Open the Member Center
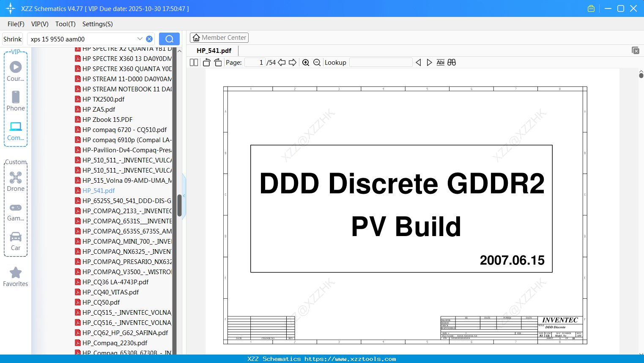This screenshot has width=644, height=363. [x=219, y=38]
